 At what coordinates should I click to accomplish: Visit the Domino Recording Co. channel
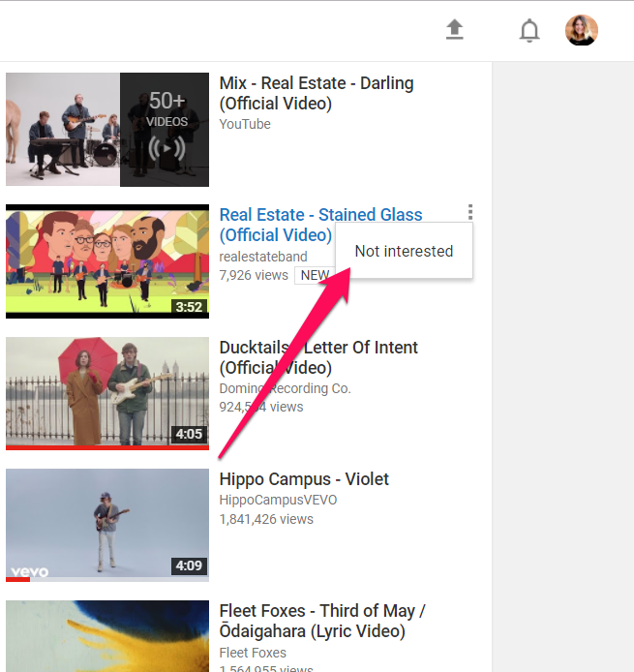point(285,388)
